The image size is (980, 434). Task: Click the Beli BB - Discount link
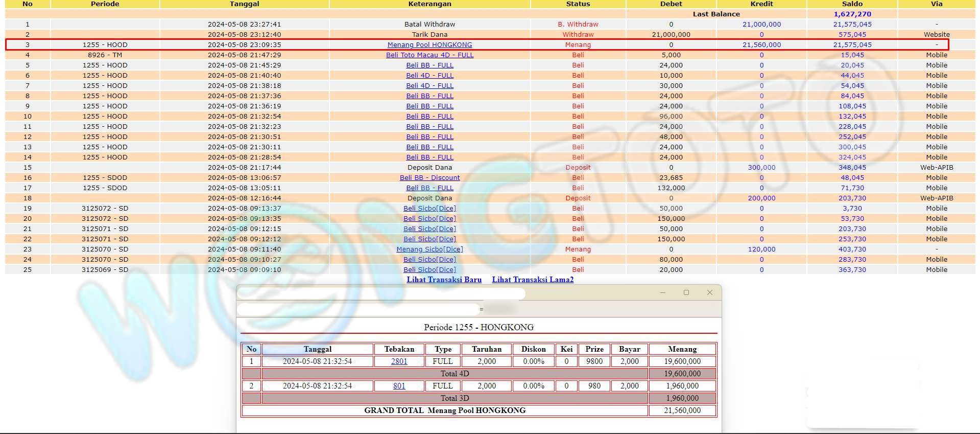pos(429,178)
